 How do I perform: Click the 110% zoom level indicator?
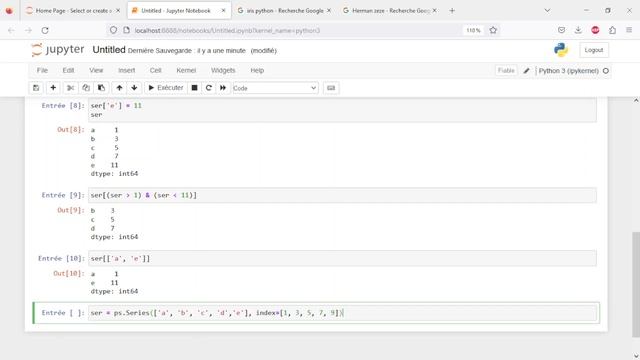(x=473, y=30)
